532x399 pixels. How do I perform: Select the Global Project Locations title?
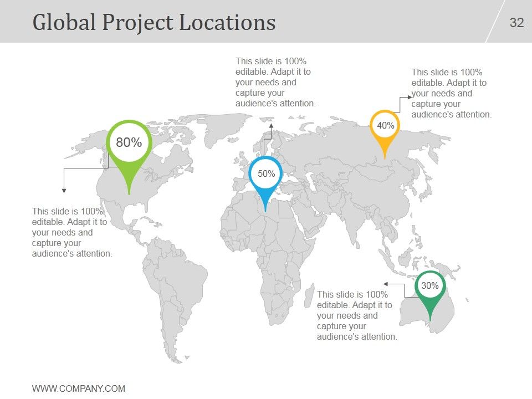click(154, 22)
